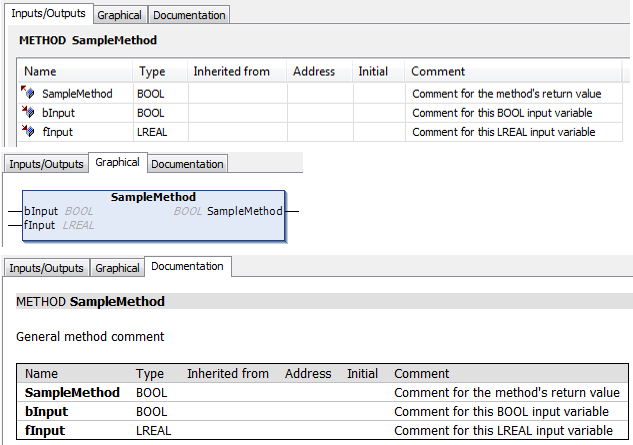The image size is (633, 445).
Task: Click BOOL input variable comment in Documentation table
Action: 501,411
